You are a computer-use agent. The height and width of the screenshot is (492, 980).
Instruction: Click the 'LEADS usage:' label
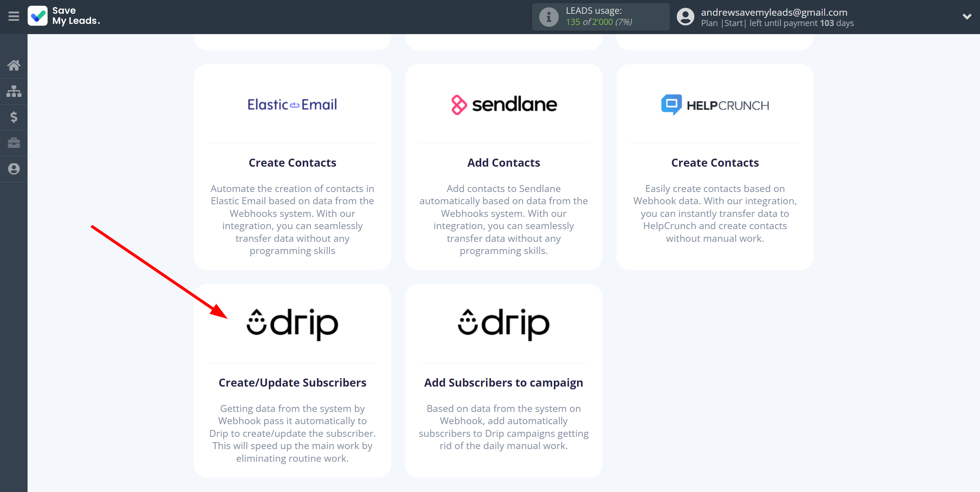(594, 11)
